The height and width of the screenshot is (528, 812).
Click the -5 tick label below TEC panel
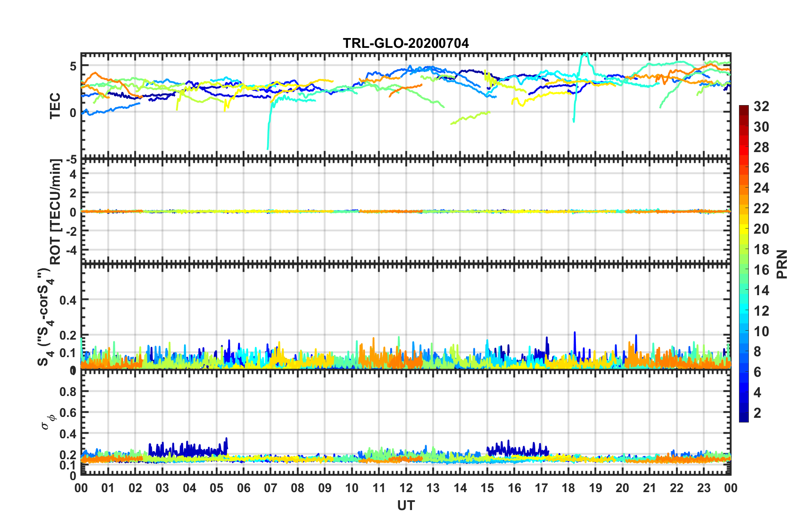pyautogui.click(x=71, y=160)
